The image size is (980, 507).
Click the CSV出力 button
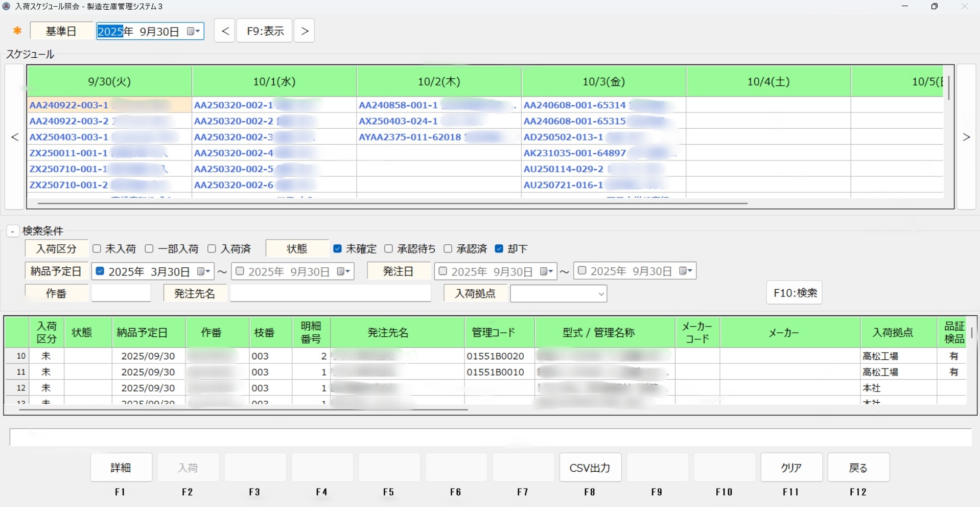[590, 468]
